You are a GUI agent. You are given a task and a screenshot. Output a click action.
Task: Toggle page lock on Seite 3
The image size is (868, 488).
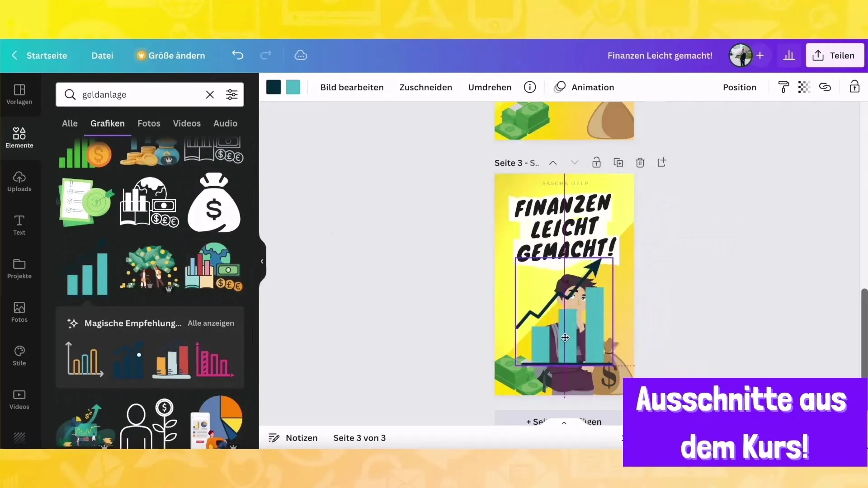point(596,163)
